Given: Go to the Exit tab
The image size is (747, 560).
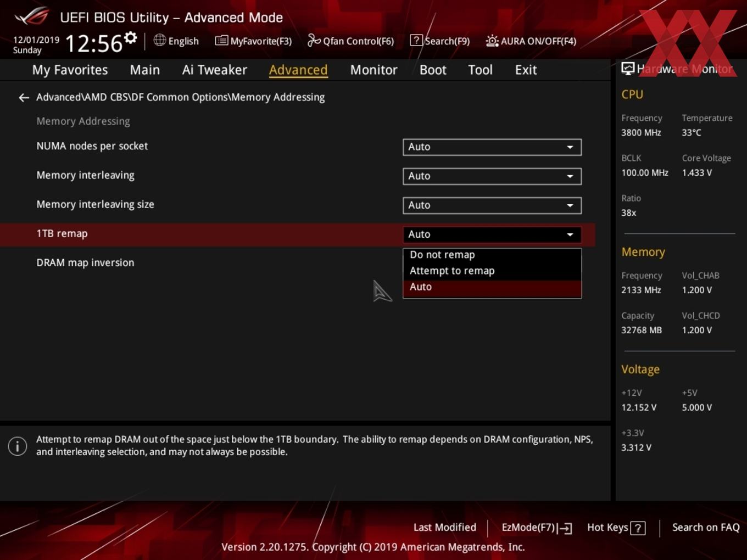Looking at the screenshot, I should click(526, 70).
